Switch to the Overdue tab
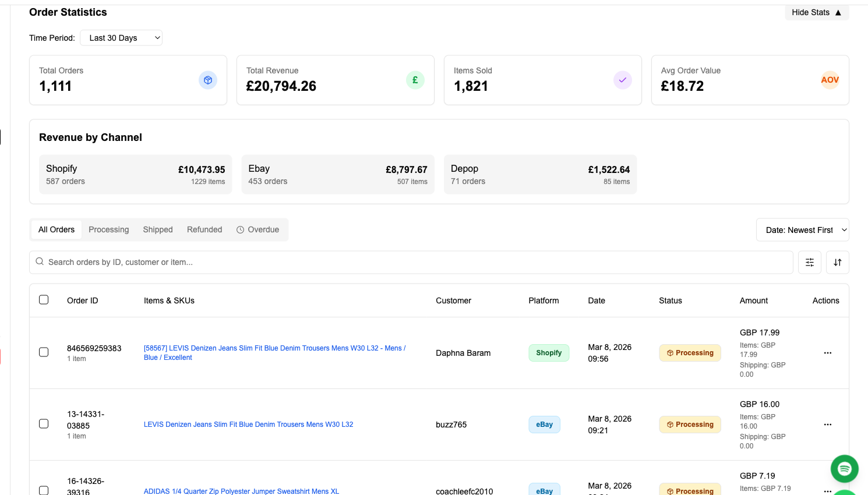Screen dimensions: 868x495 click(x=257, y=229)
